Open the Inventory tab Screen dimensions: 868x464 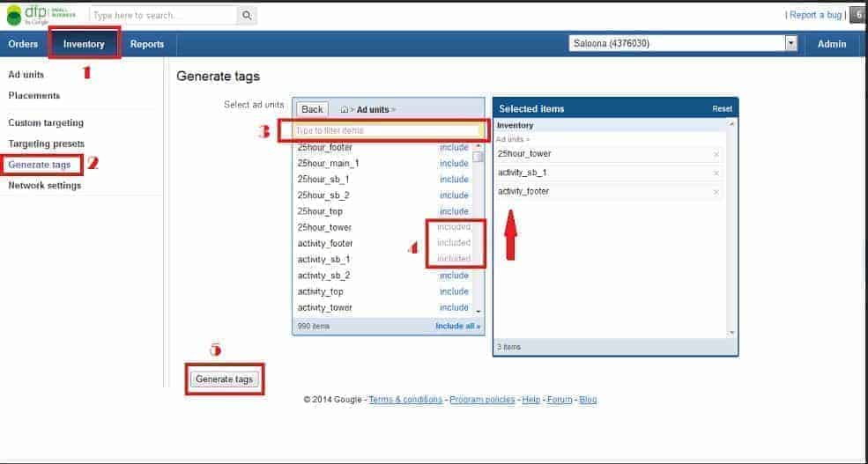(x=84, y=44)
